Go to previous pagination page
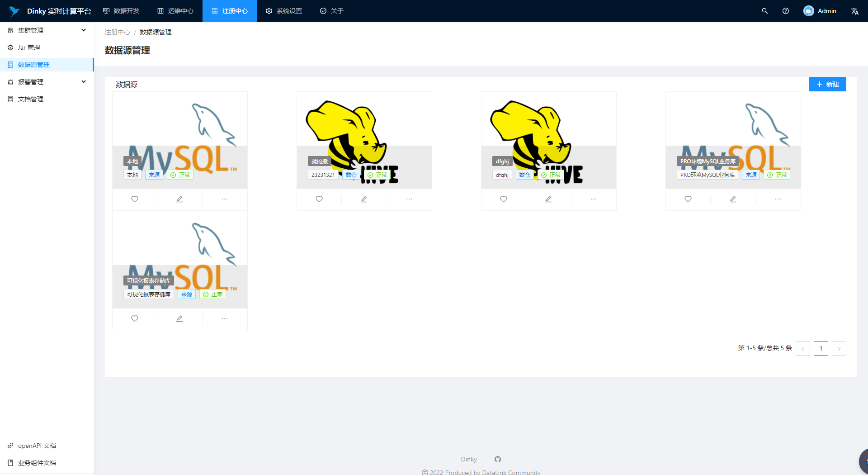Image resolution: width=868 pixels, height=475 pixels. (803, 348)
